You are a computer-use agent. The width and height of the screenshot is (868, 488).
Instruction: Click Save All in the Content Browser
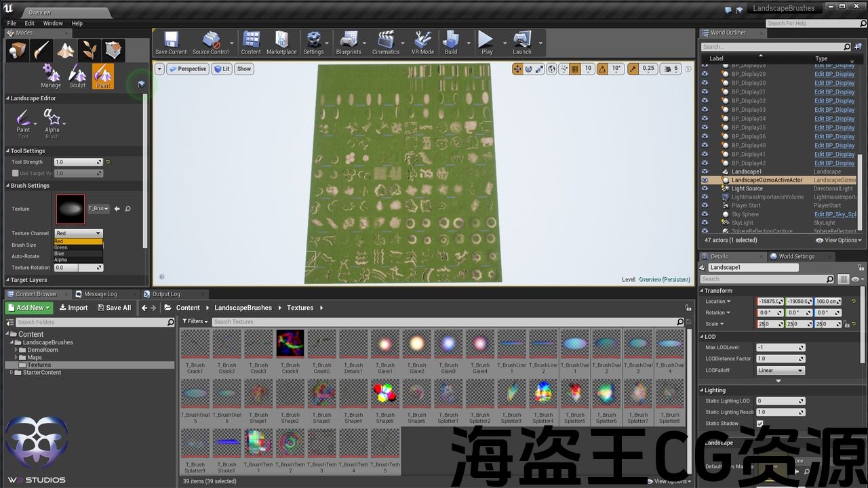point(113,308)
